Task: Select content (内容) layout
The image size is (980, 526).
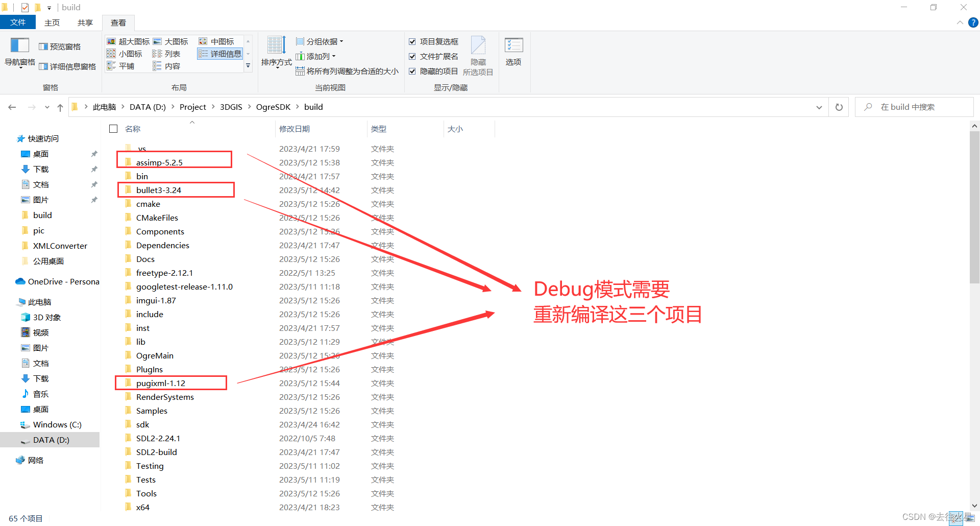Action: pos(166,66)
